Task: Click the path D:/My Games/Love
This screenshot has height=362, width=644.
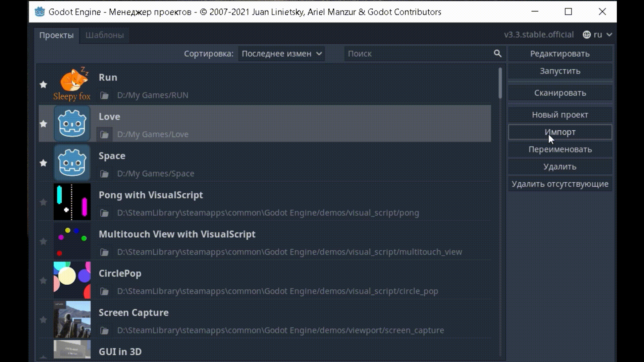Action: [153, 134]
